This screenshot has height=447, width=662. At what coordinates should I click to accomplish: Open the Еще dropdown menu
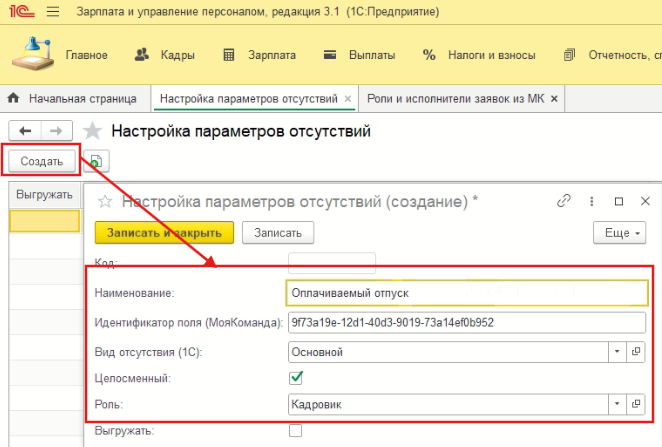coord(619,232)
